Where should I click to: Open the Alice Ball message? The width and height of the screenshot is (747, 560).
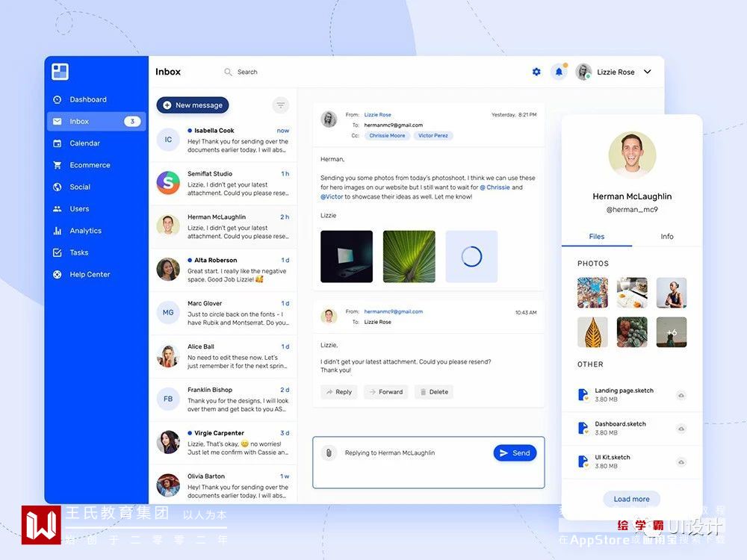pos(223,357)
